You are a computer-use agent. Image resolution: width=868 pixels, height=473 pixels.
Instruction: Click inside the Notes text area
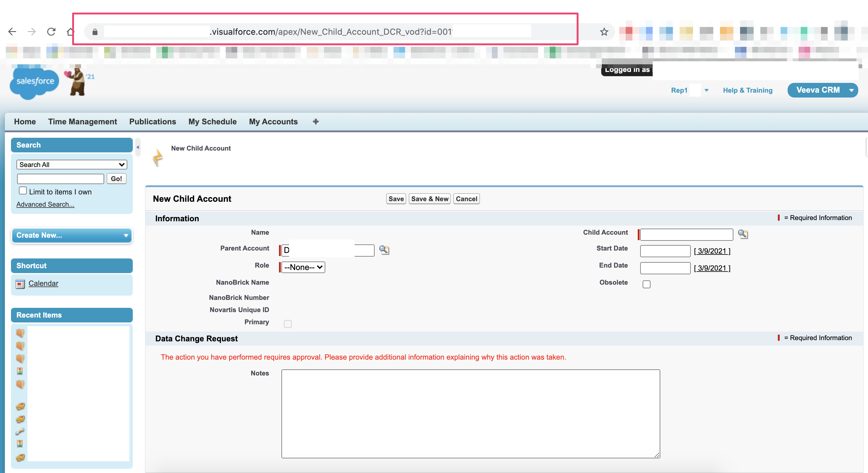click(x=470, y=414)
